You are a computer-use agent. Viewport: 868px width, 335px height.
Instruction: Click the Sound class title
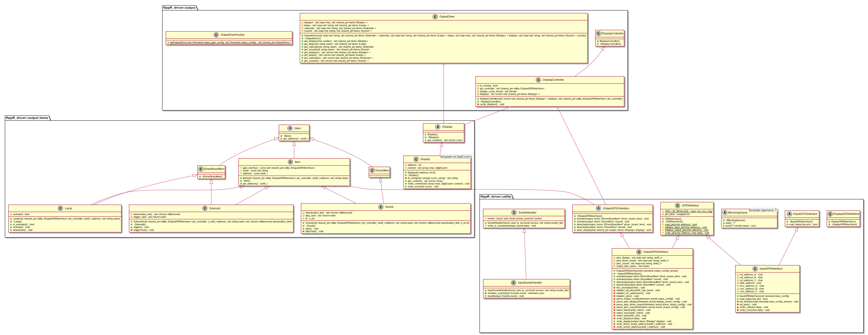click(x=389, y=207)
